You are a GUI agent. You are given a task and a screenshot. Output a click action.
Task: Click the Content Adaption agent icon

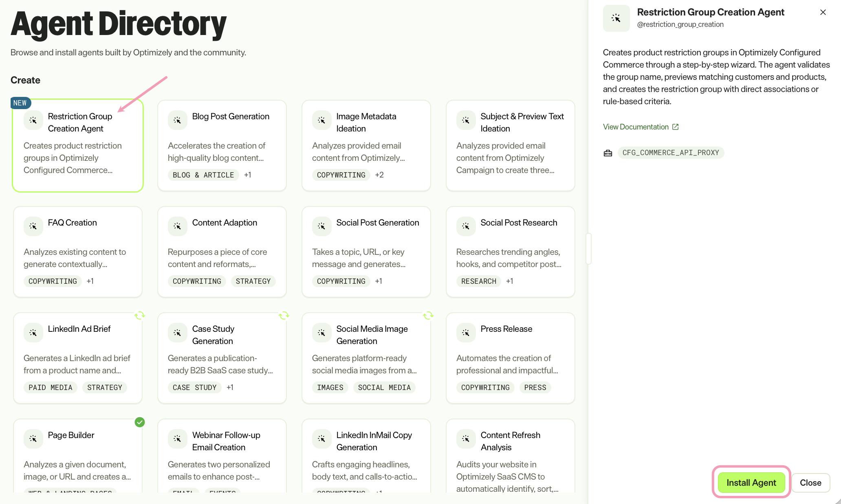(x=178, y=226)
